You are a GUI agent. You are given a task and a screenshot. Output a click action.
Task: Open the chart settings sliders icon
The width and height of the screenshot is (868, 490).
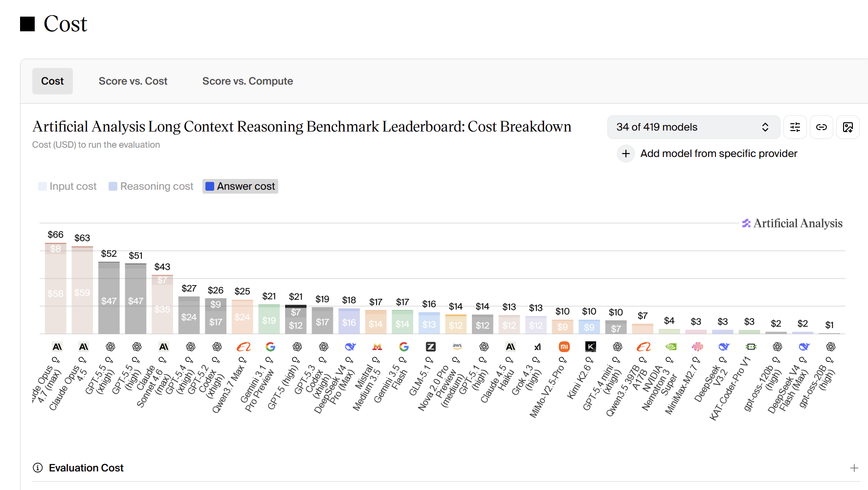click(795, 127)
